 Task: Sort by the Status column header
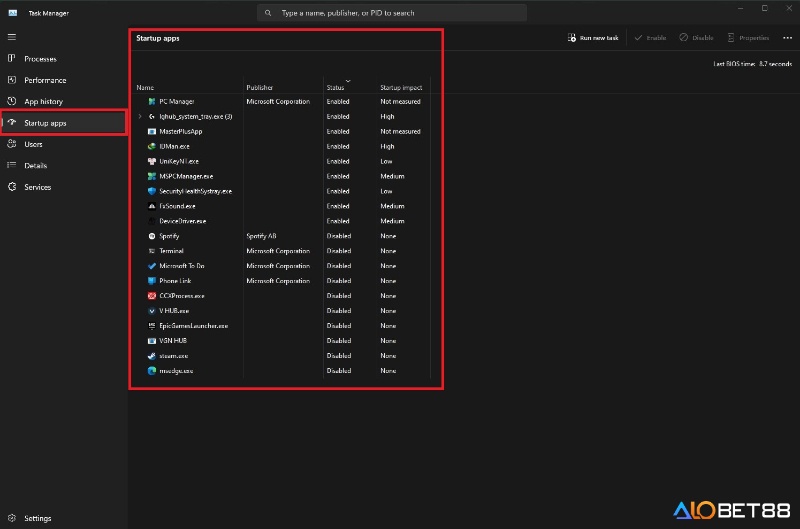335,88
